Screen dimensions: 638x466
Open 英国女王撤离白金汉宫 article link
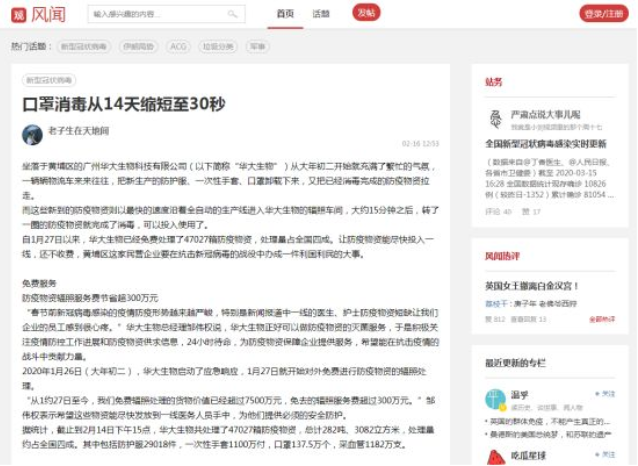tap(532, 287)
